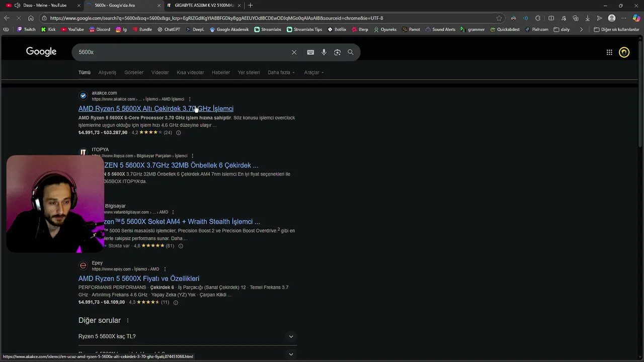Open the ChatGPT bookmark

pyautogui.click(x=169, y=30)
